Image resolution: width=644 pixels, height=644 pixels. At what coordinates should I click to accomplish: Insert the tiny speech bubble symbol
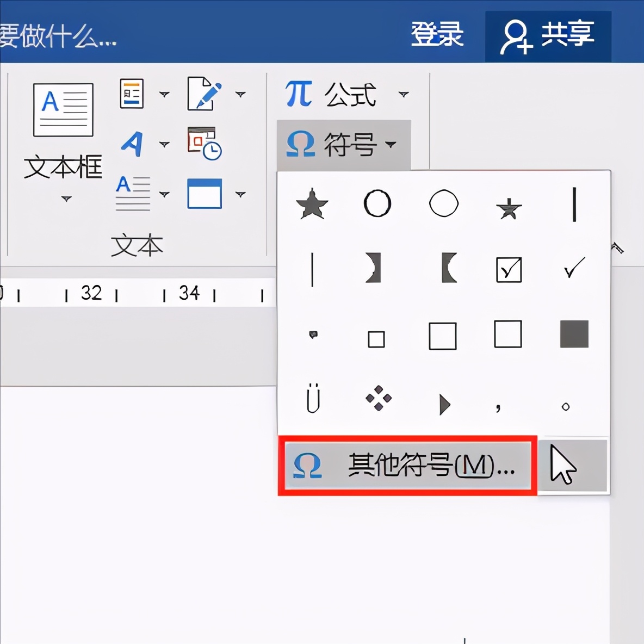tap(313, 335)
